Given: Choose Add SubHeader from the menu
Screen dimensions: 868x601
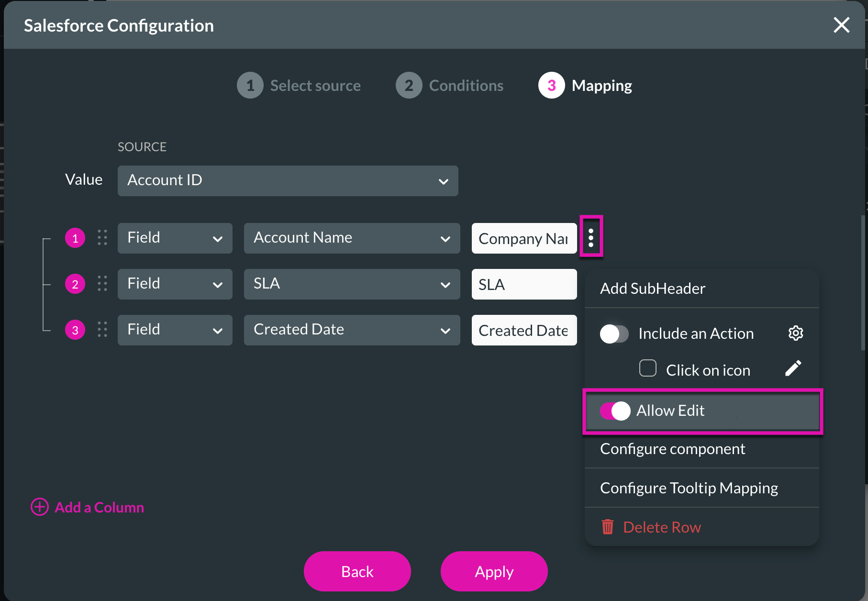Looking at the screenshot, I should tap(653, 289).
